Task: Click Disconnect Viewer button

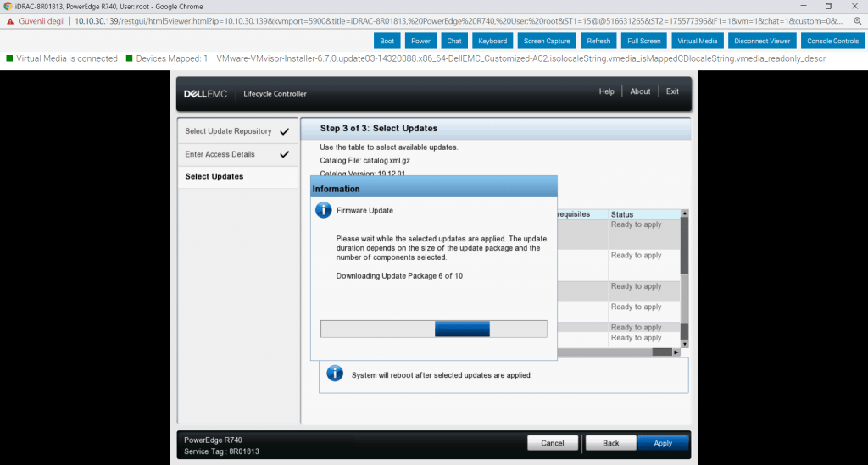Action: [762, 41]
